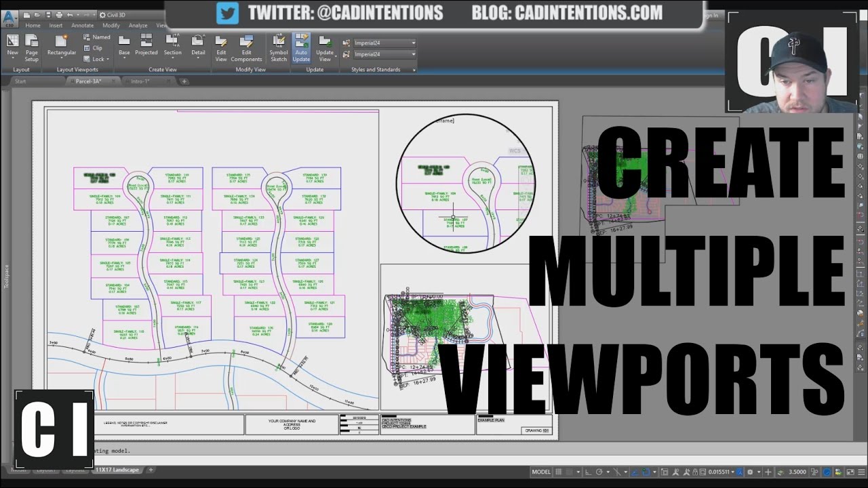
Task: Click the quick access New file icon
Action: [x=26, y=15]
